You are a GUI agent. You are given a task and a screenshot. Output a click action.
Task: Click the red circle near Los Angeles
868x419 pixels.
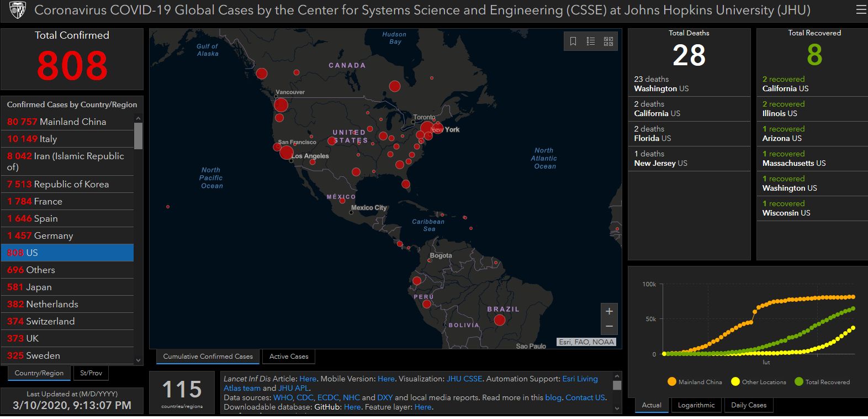286,153
